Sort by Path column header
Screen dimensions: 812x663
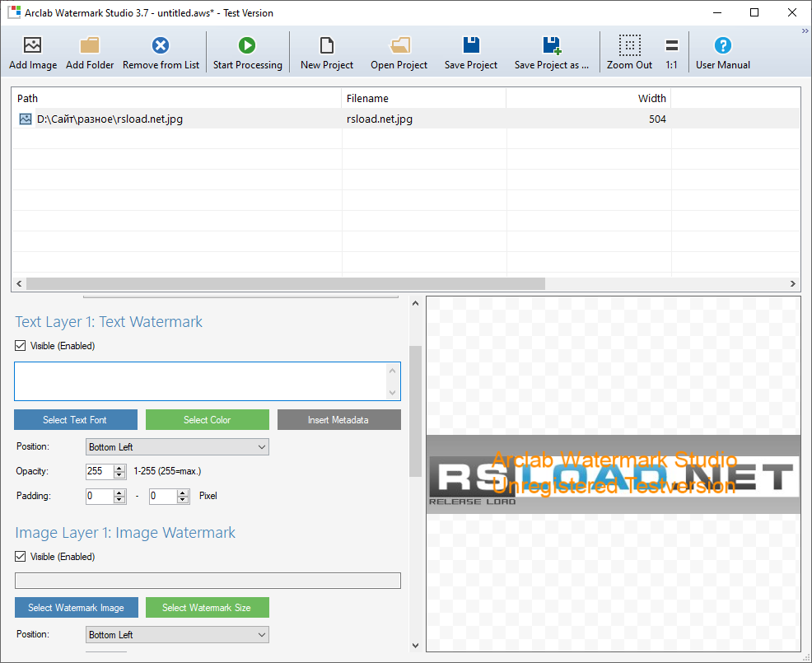[x=176, y=98]
